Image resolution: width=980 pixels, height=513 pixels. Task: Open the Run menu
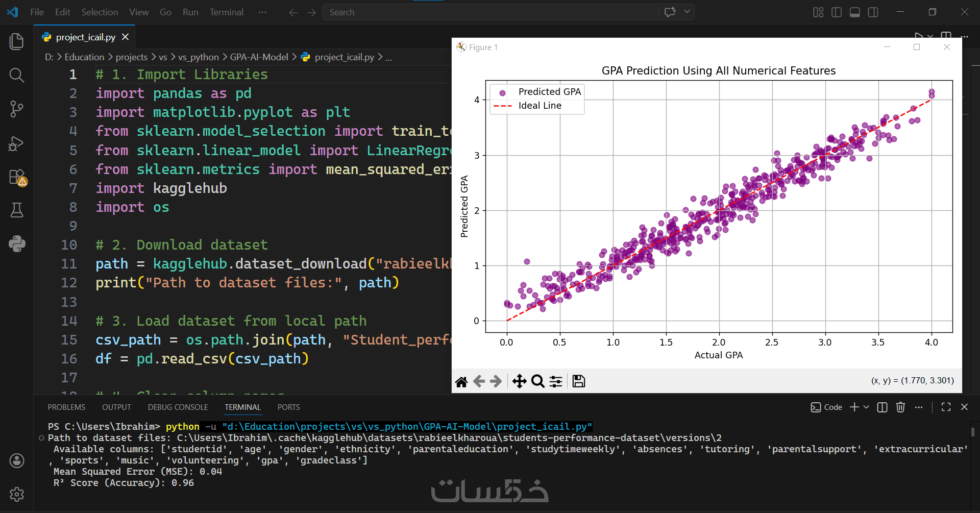pyautogui.click(x=190, y=12)
